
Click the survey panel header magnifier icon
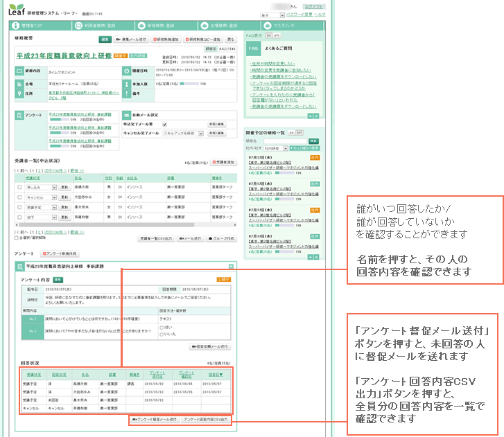click(x=20, y=267)
